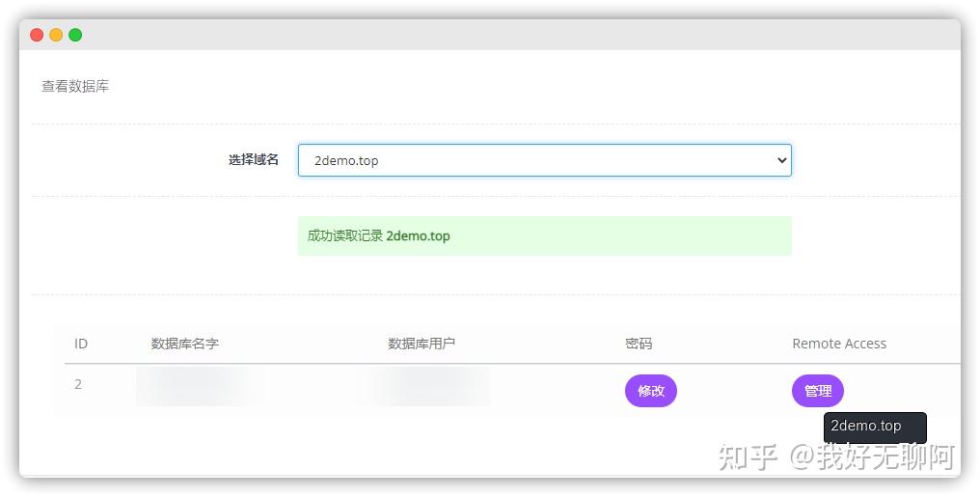
Task: Click the 选择域名 field label
Action: pos(253,159)
